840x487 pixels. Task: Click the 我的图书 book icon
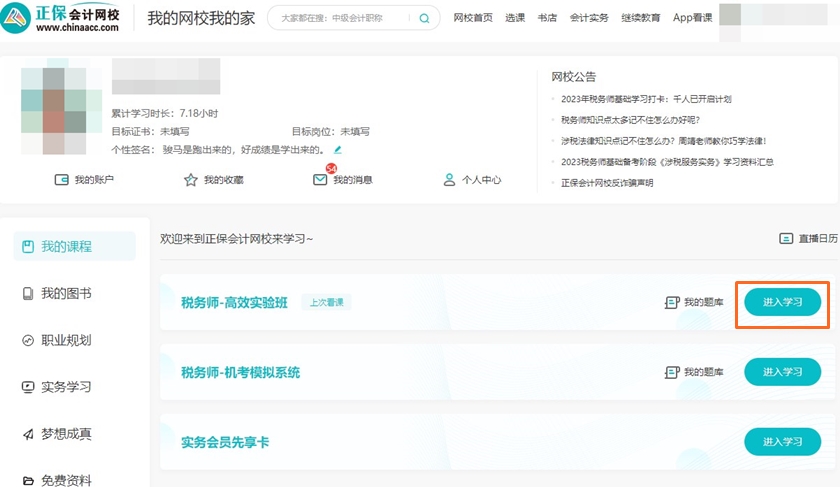point(28,294)
